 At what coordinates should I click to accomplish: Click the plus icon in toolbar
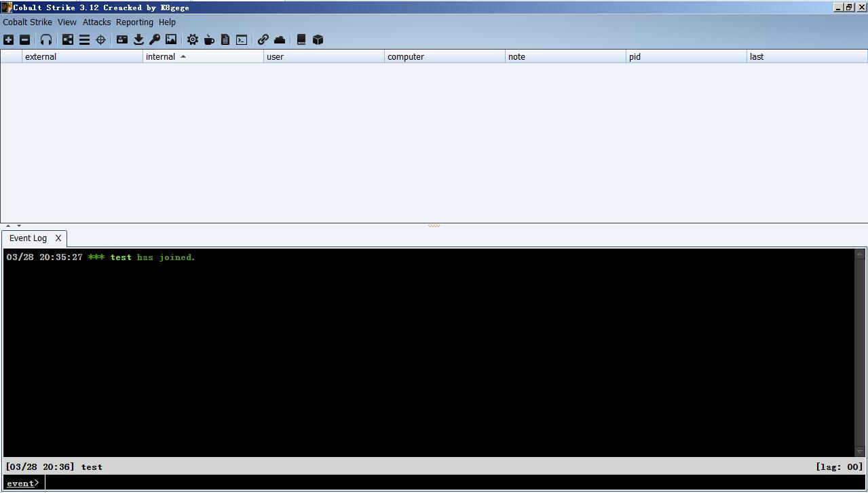[9, 40]
